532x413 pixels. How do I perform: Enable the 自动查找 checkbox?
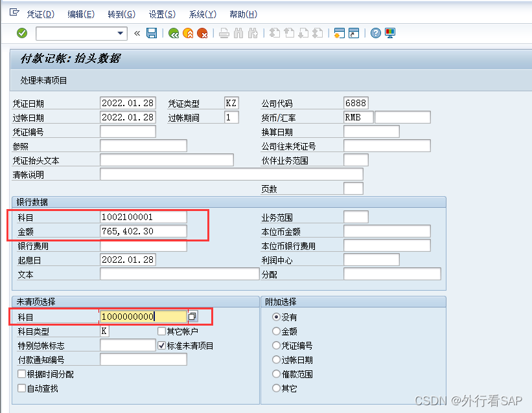(x=22, y=388)
